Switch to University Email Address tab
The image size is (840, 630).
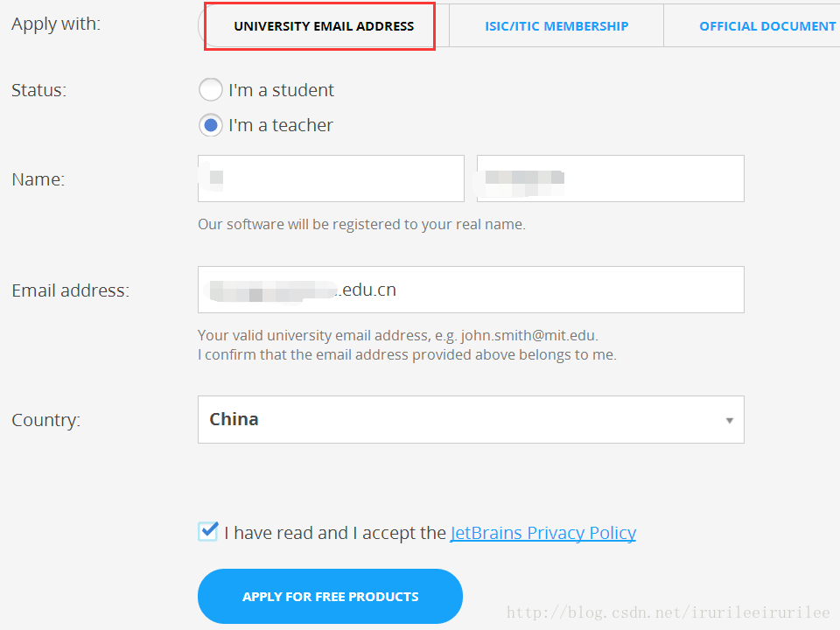click(323, 26)
